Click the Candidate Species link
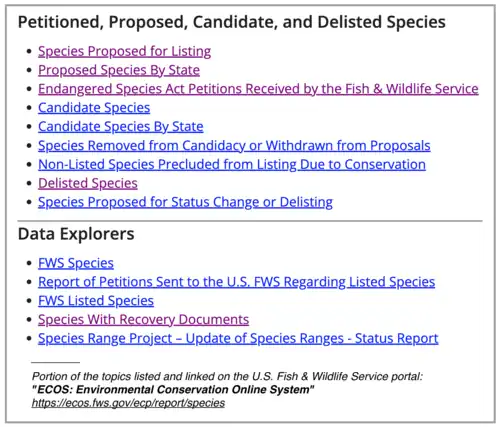This screenshot has width=500, height=427. (x=94, y=108)
